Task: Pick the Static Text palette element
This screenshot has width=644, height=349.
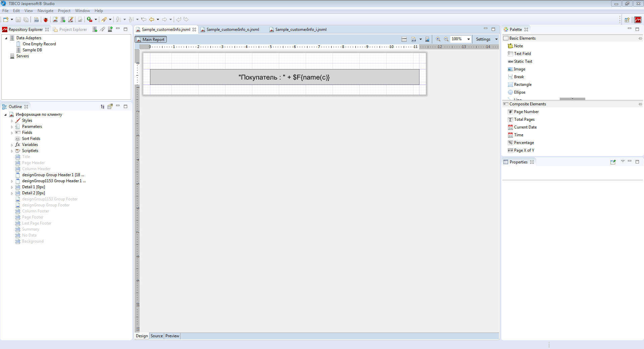Action: pyautogui.click(x=523, y=61)
